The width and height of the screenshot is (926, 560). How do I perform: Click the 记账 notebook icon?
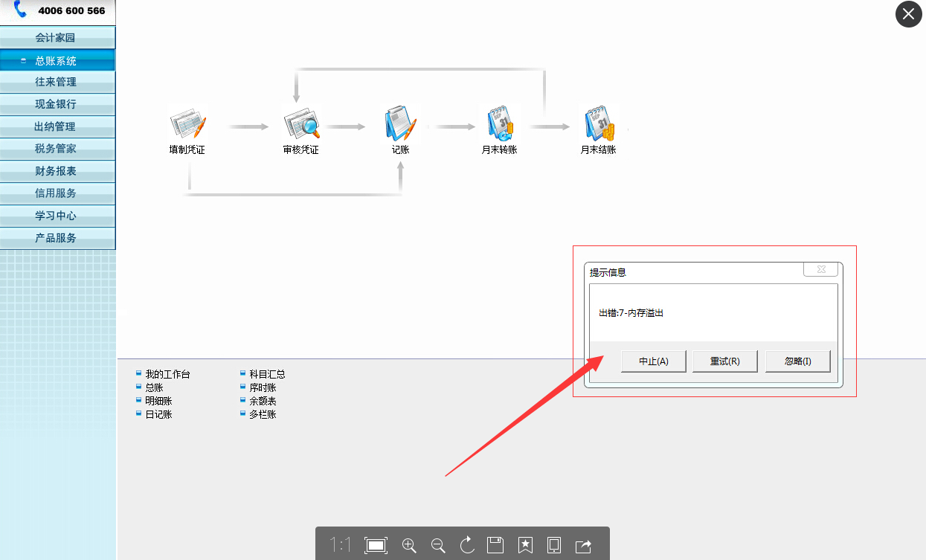400,124
